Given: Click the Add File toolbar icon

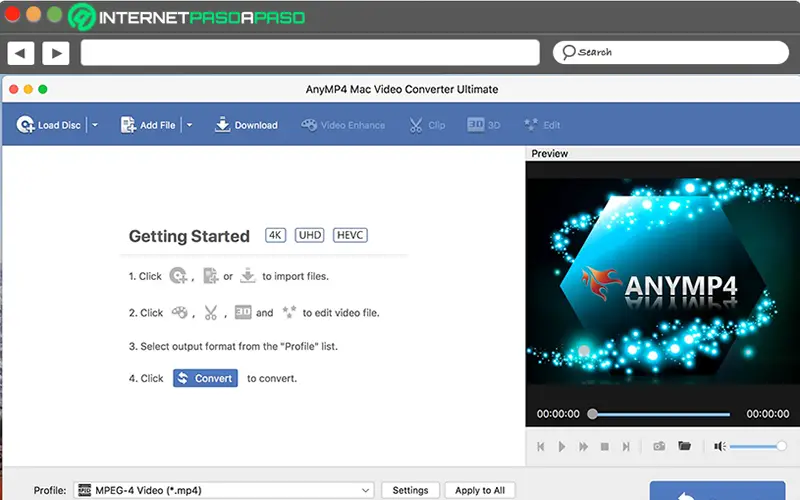Looking at the screenshot, I should click(x=128, y=124).
